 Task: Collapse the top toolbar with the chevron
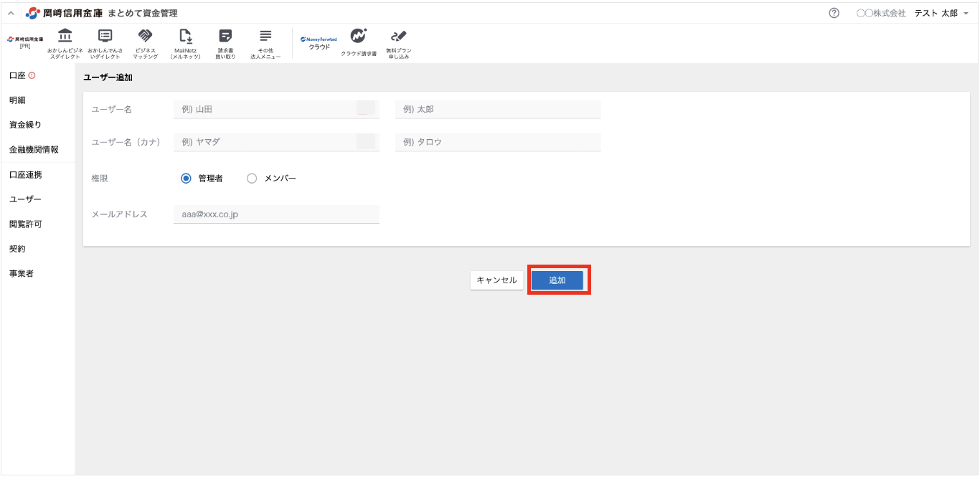[11, 13]
